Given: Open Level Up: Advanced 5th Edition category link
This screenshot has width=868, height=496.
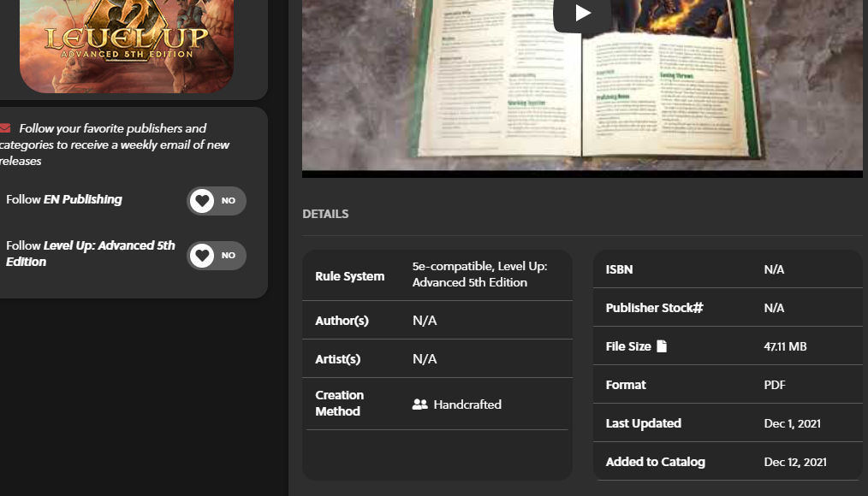Looking at the screenshot, I should point(90,253).
